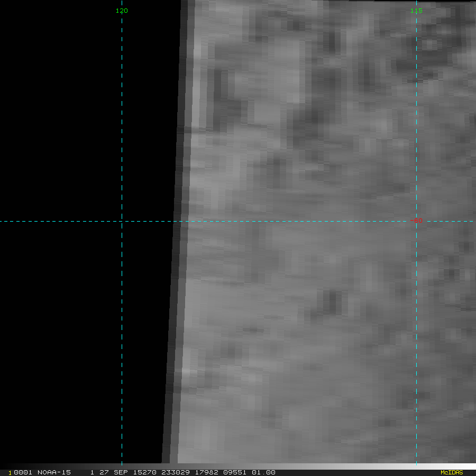This screenshot has height=476, width=476.
Task: Click the green 115 longitude label
Action: click(x=416, y=11)
